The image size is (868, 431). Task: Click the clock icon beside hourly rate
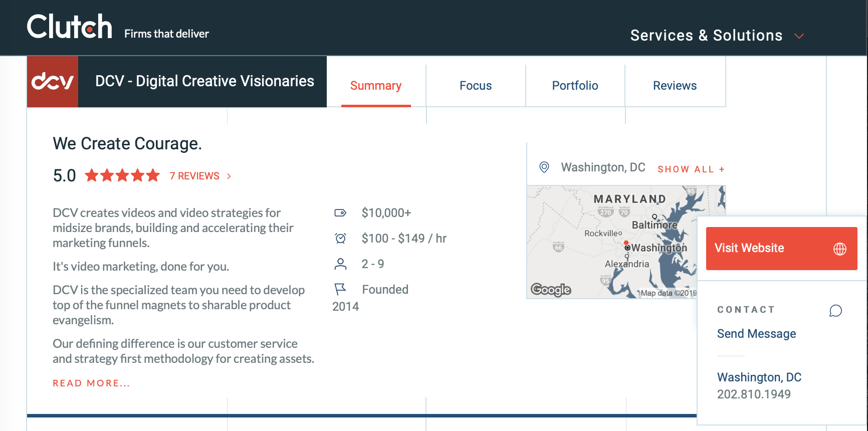click(x=341, y=239)
